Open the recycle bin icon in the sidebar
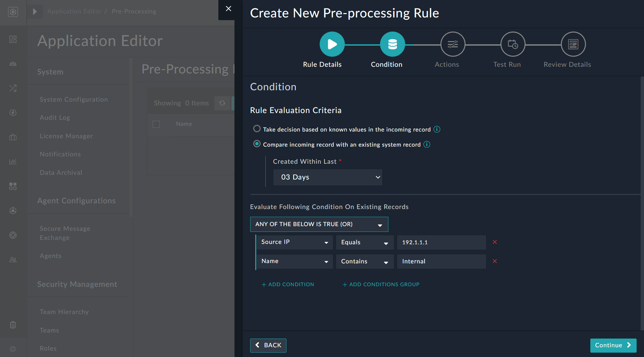Image resolution: width=644 pixels, height=357 pixels. (x=13, y=324)
